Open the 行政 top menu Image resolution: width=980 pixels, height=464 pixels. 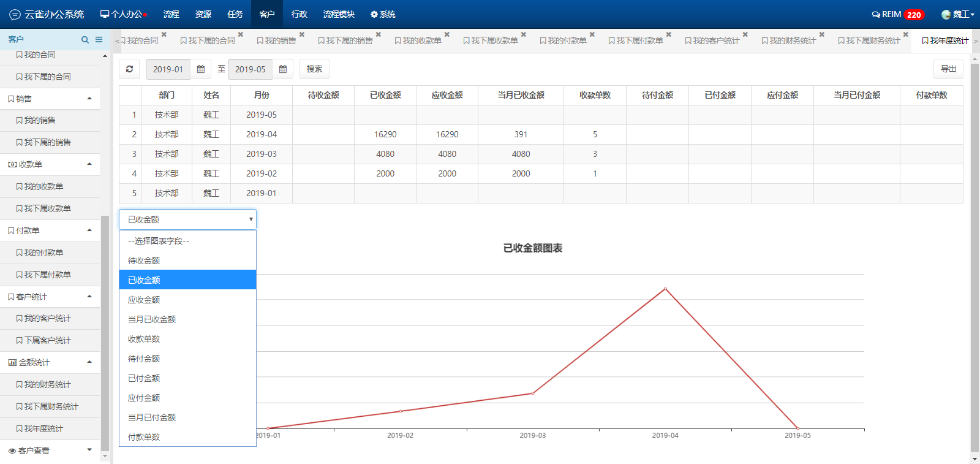click(x=299, y=15)
